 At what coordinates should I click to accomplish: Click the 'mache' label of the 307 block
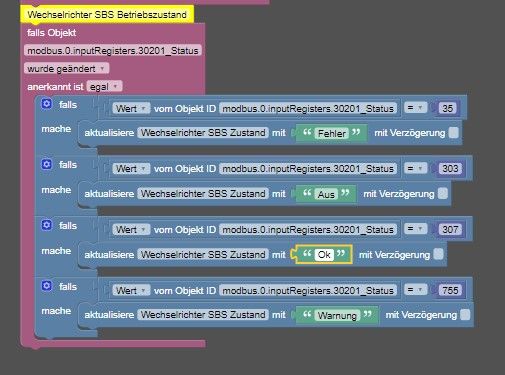tap(56, 251)
